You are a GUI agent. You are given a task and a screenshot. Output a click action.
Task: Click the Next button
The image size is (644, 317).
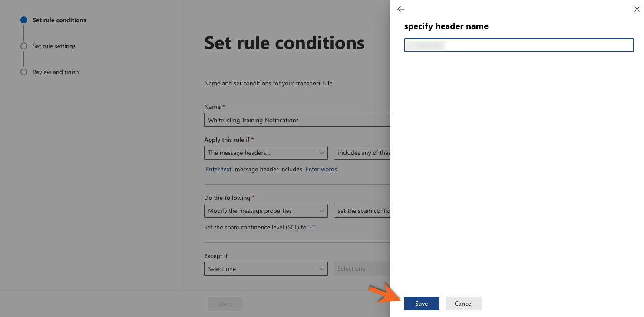(x=225, y=304)
